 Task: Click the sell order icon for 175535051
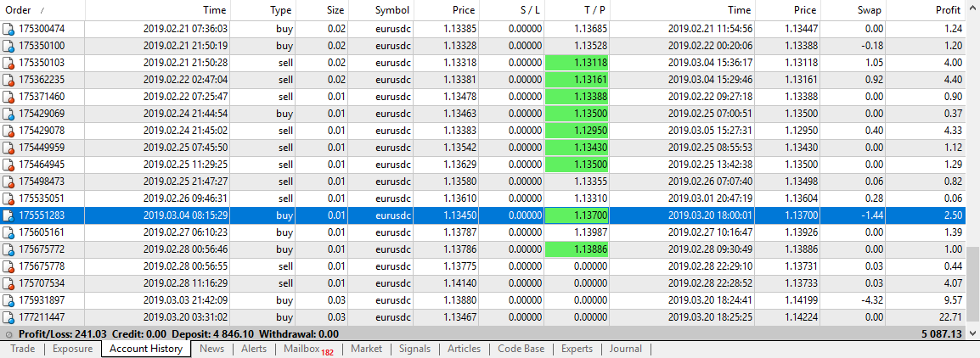[x=8, y=198]
